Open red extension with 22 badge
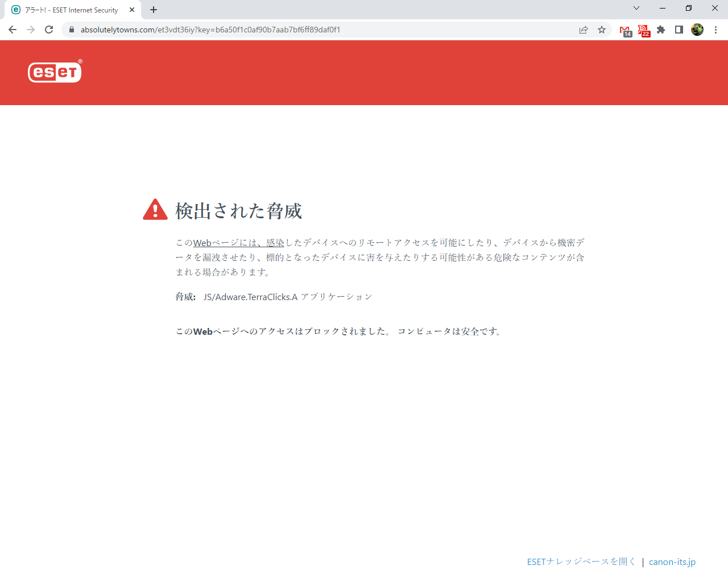 coord(644,31)
